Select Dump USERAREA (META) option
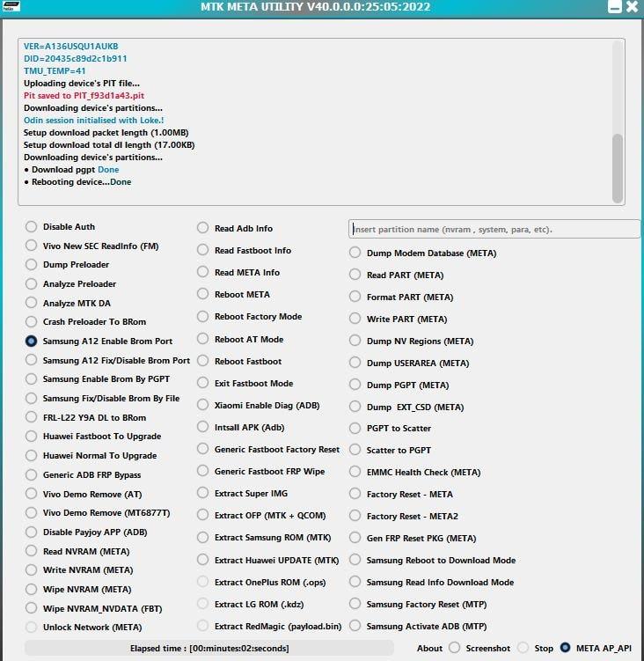644x661 pixels. coord(355,363)
